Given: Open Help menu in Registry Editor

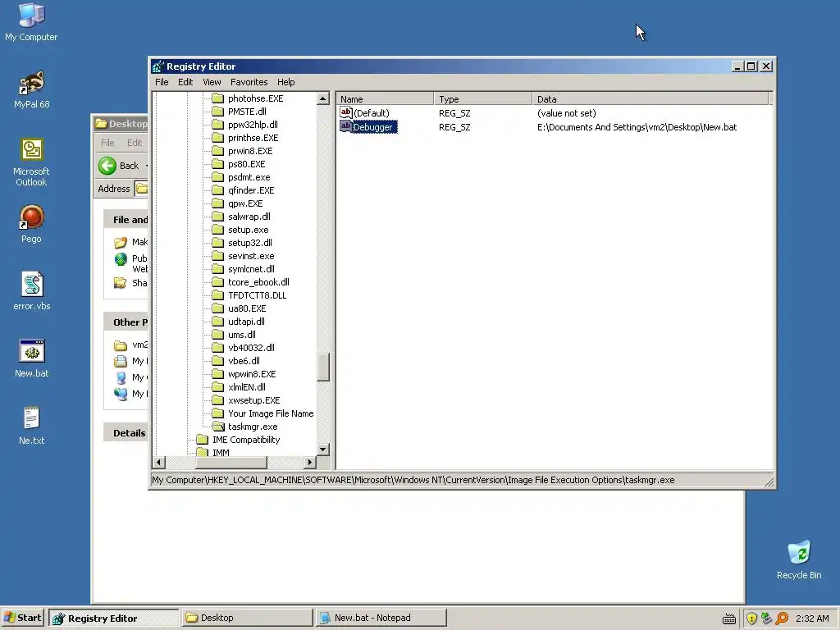Looking at the screenshot, I should [285, 82].
